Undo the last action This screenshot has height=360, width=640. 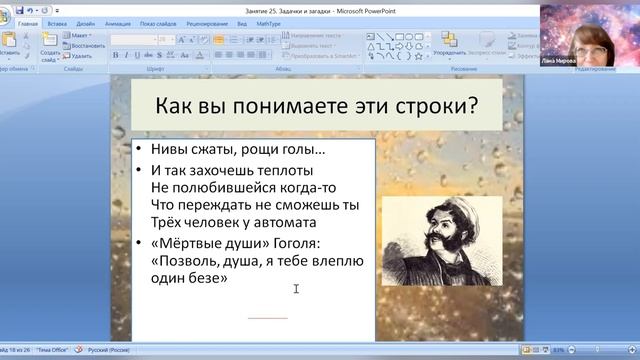(x=30, y=11)
